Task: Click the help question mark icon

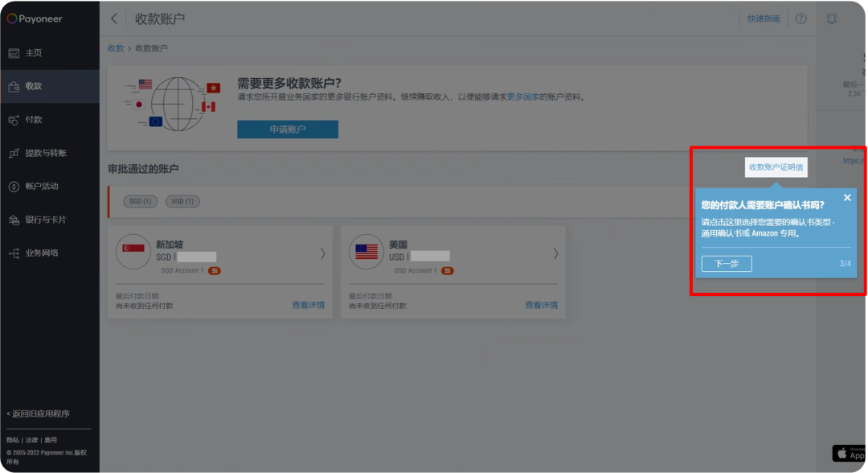Action: (x=801, y=19)
